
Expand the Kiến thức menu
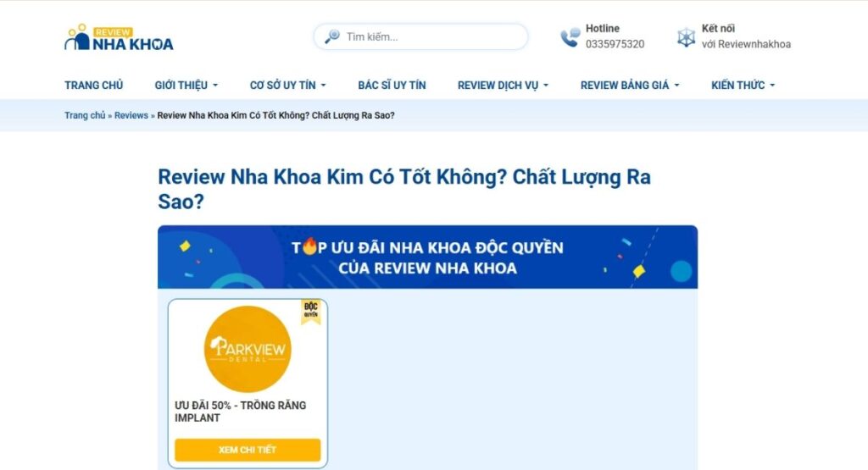(743, 86)
